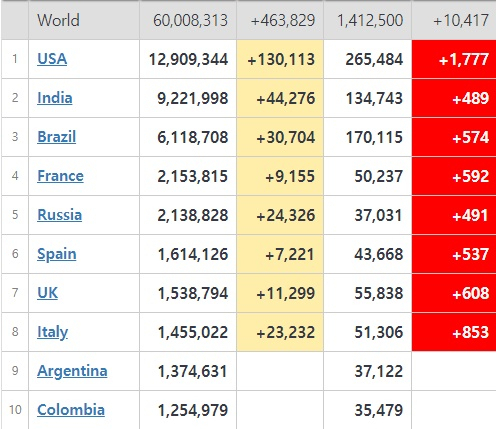Screen dimensions: 496x429
Task: Select India total cases 9,221,998 cell
Action: click(188, 98)
